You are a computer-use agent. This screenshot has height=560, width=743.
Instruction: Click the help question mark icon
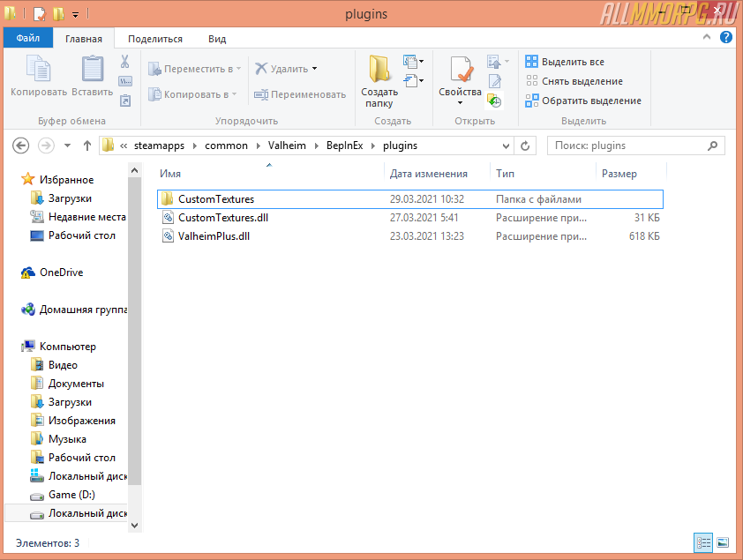(x=725, y=37)
